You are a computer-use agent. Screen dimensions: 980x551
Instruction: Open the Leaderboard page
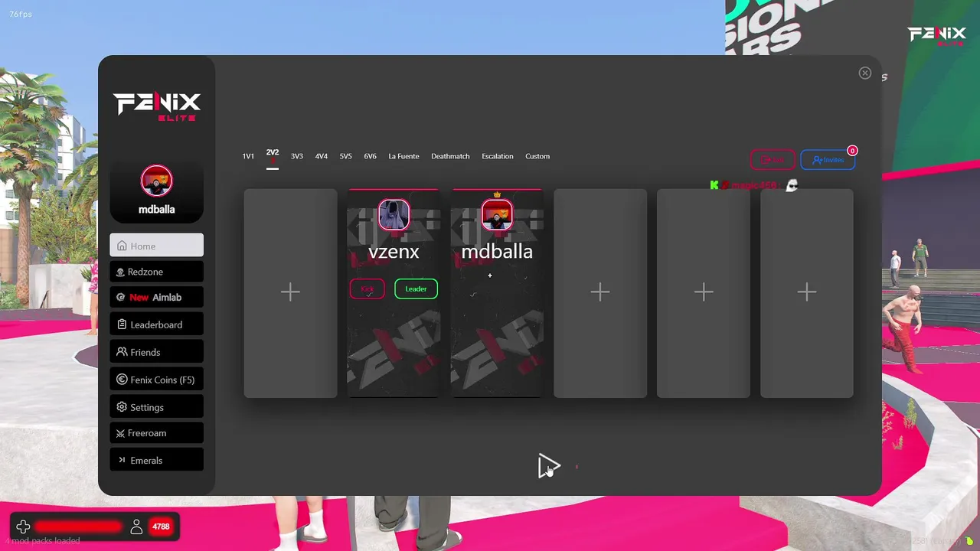[x=156, y=324]
